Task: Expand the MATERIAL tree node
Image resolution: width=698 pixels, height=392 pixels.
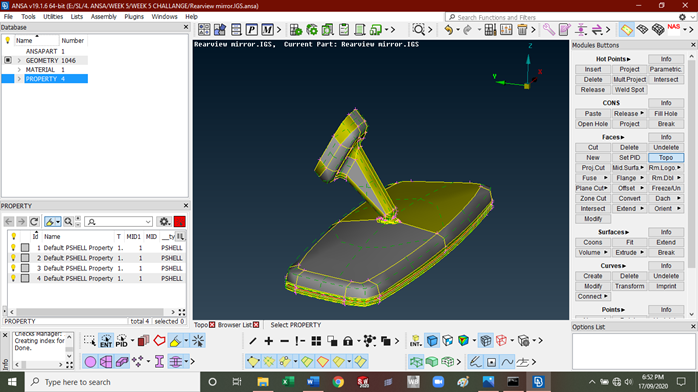Action: tap(19, 70)
